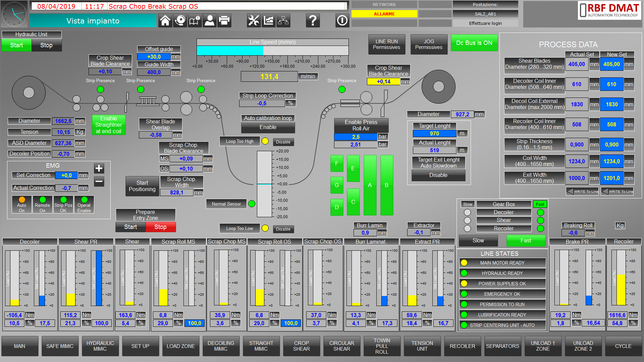644x362 pixels.
Task: Stop the Hydraulic Unit
Action: [x=47, y=45]
